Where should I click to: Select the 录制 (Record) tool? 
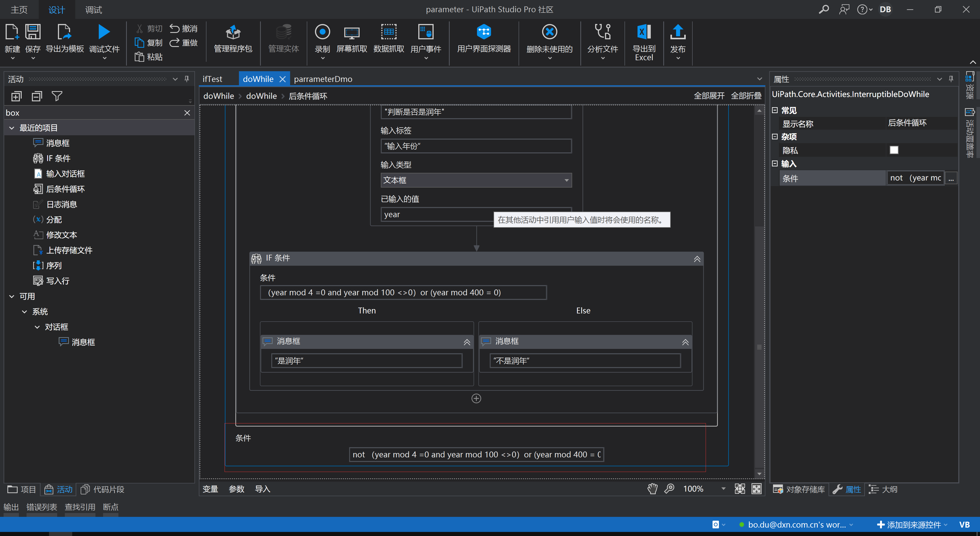[322, 40]
